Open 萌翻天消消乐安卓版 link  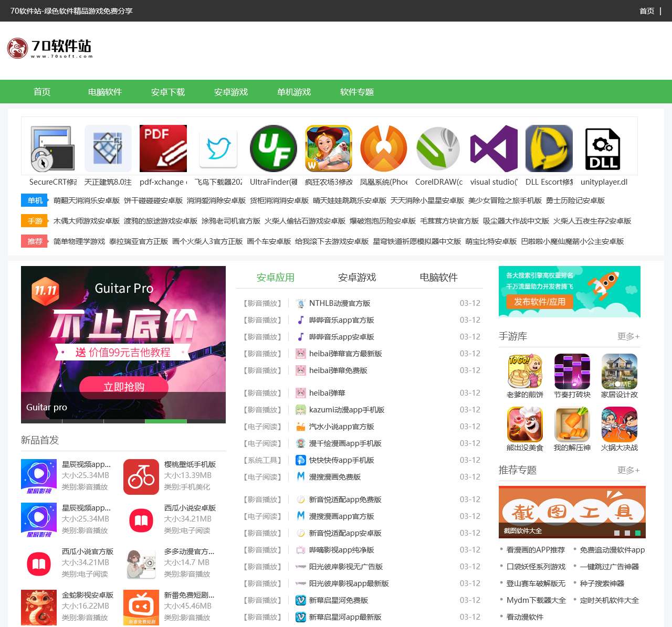(x=87, y=200)
